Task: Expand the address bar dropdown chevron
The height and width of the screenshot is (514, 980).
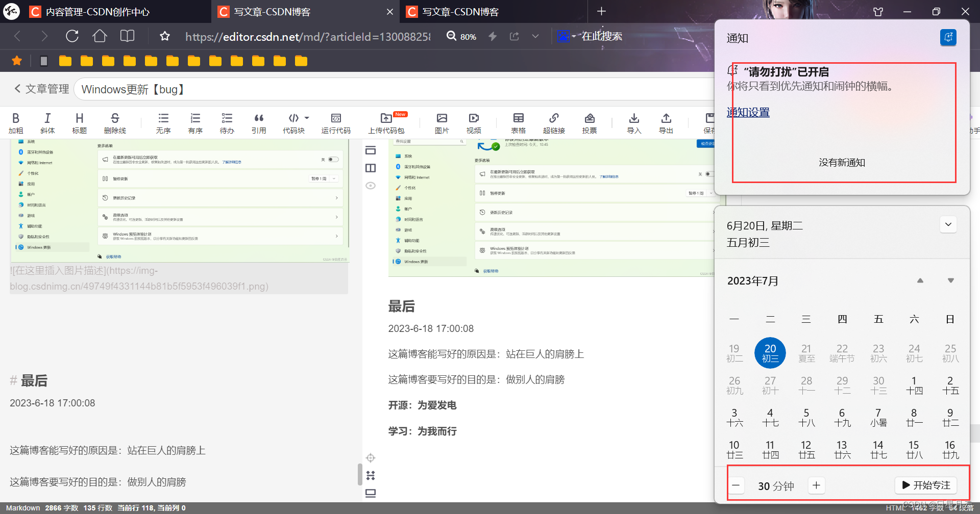Action: click(x=535, y=36)
